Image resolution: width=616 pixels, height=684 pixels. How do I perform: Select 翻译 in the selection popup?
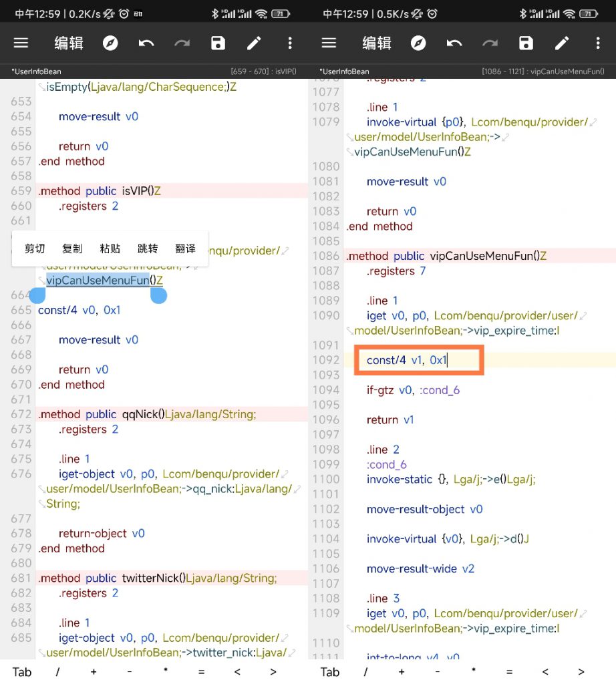185,248
